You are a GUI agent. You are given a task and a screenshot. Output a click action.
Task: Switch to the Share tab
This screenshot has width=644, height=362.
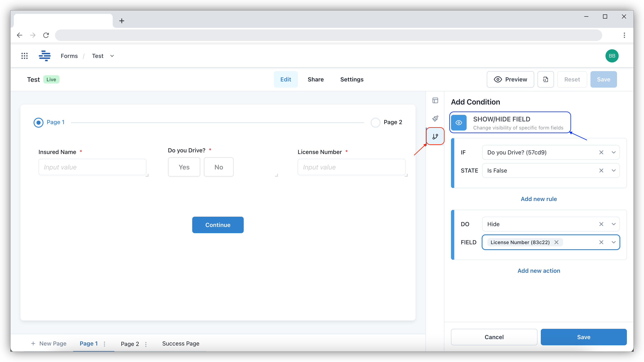315,79
